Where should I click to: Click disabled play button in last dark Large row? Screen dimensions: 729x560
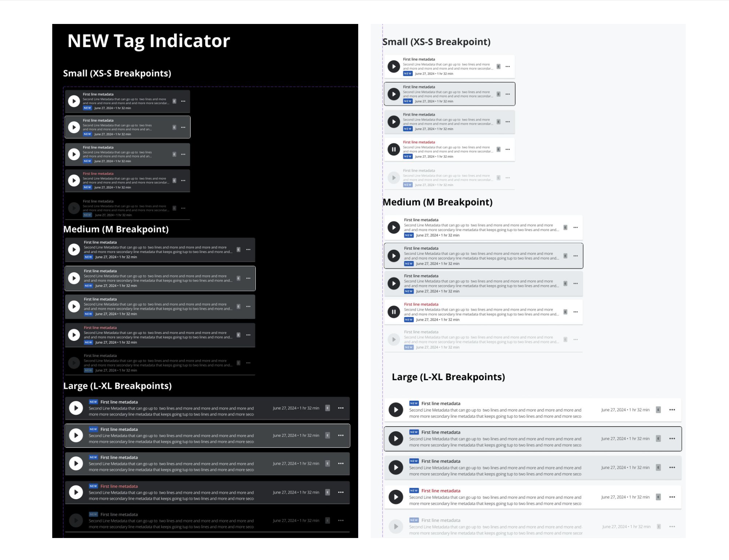coord(76,521)
